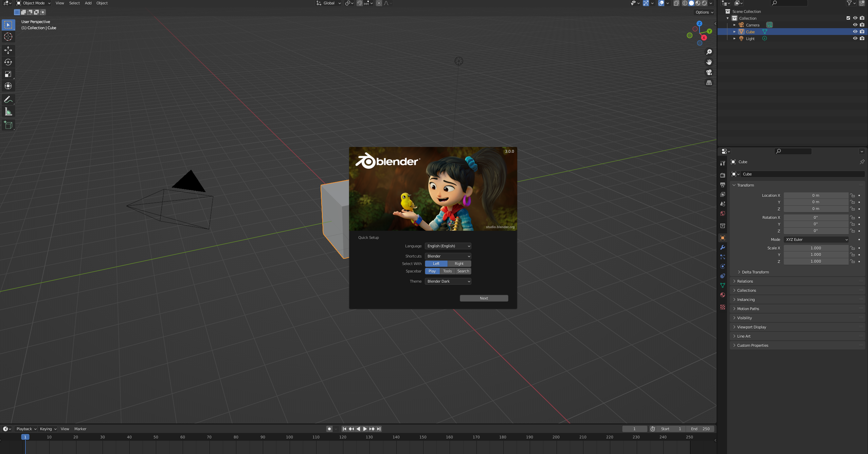Switch viewport to rendered shading mode
The width and height of the screenshot is (868, 454).
pyautogui.click(x=704, y=3)
